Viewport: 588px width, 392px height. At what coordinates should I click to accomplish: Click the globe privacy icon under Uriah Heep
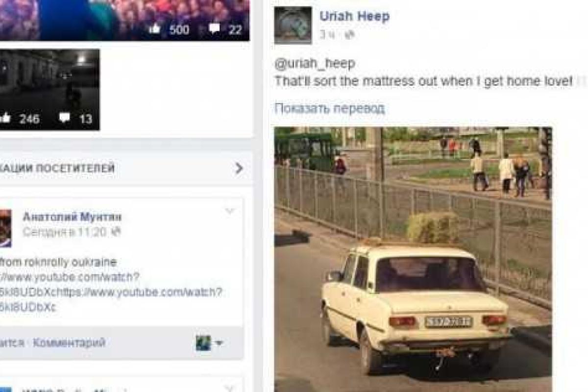coord(348,35)
